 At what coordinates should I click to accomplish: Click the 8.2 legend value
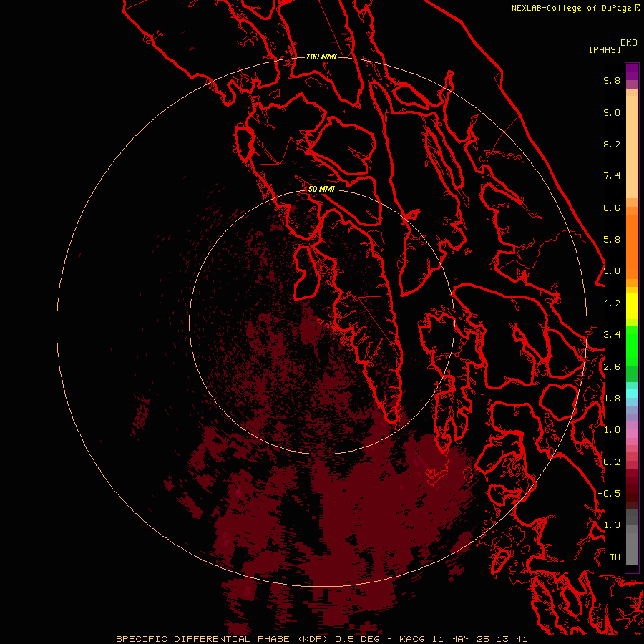(612, 144)
